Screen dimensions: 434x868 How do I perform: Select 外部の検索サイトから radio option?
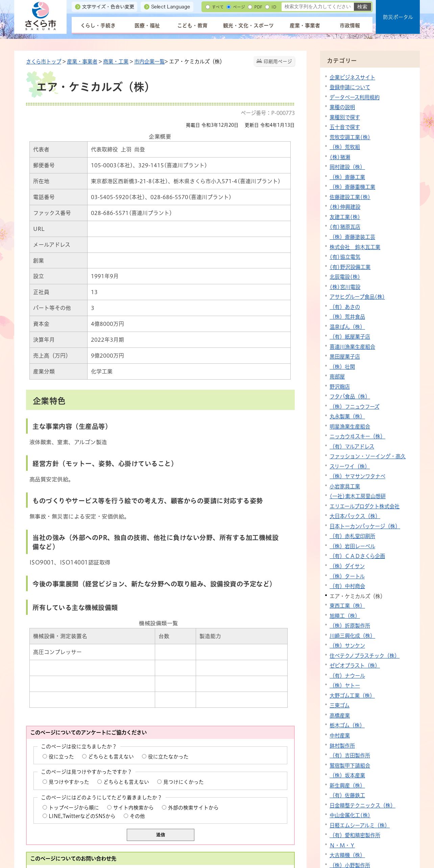coord(164,807)
